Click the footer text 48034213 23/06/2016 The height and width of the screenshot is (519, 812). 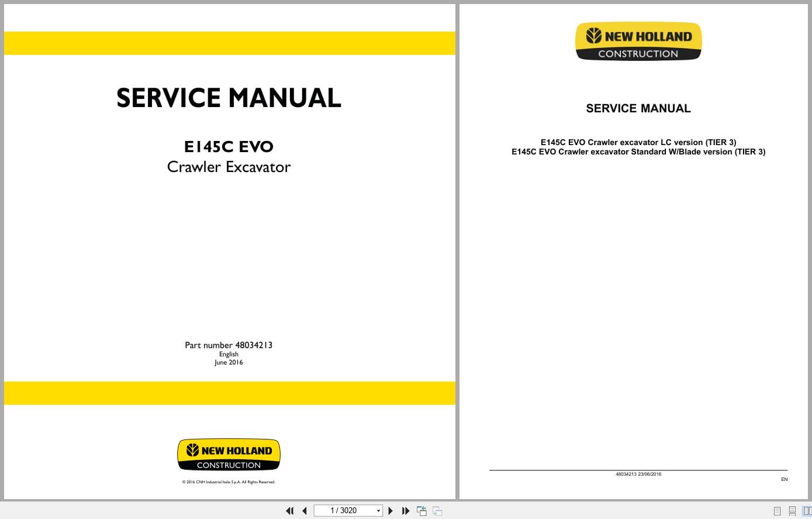click(638, 474)
